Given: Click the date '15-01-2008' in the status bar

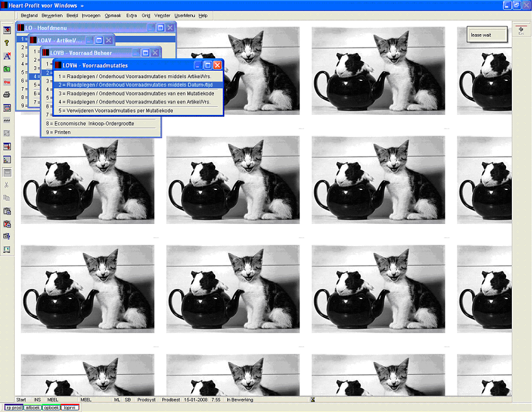Looking at the screenshot, I should coord(196,400).
